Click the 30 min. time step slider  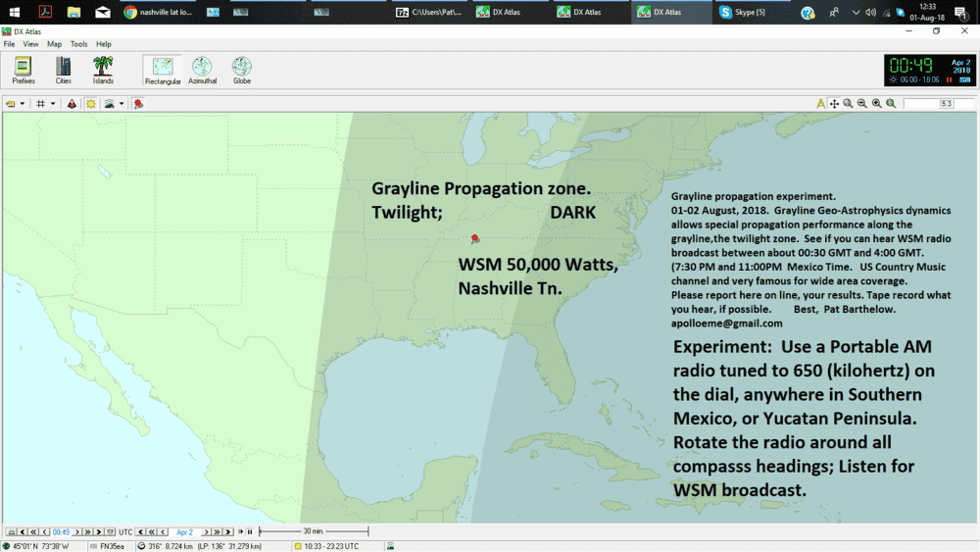coord(314,531)
